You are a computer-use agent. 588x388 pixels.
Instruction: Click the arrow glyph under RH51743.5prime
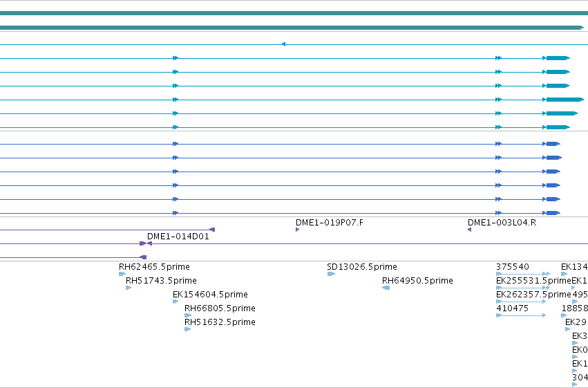tap(129, 288)
